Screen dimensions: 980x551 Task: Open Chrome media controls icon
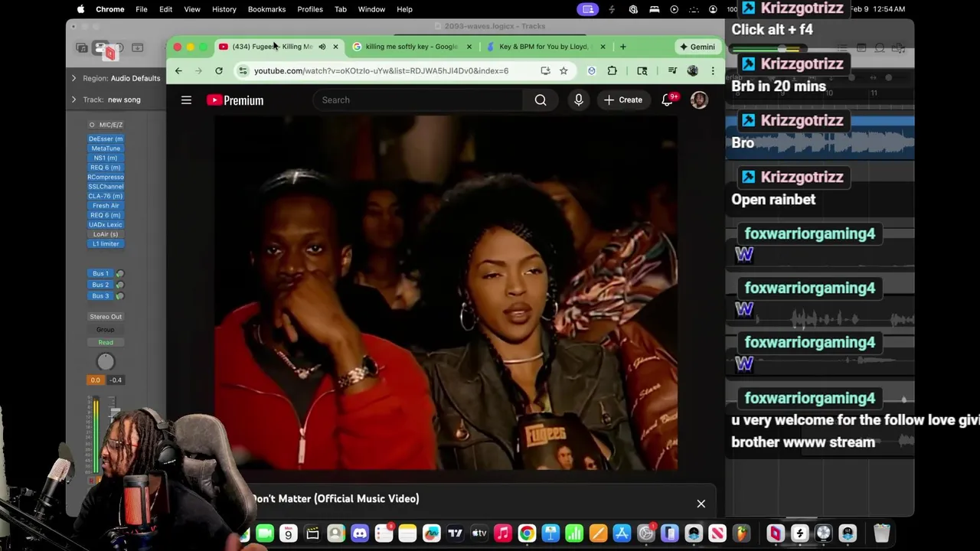[672, 70]
